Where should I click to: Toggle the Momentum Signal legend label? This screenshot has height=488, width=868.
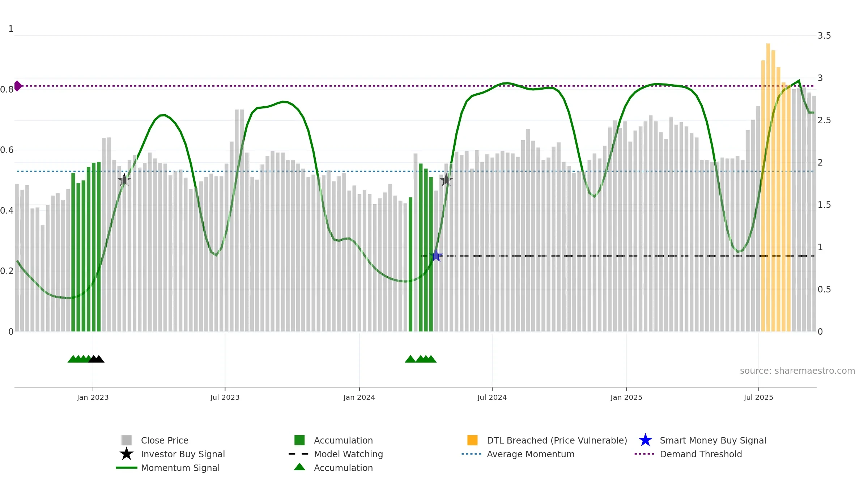tap(180, 468)
